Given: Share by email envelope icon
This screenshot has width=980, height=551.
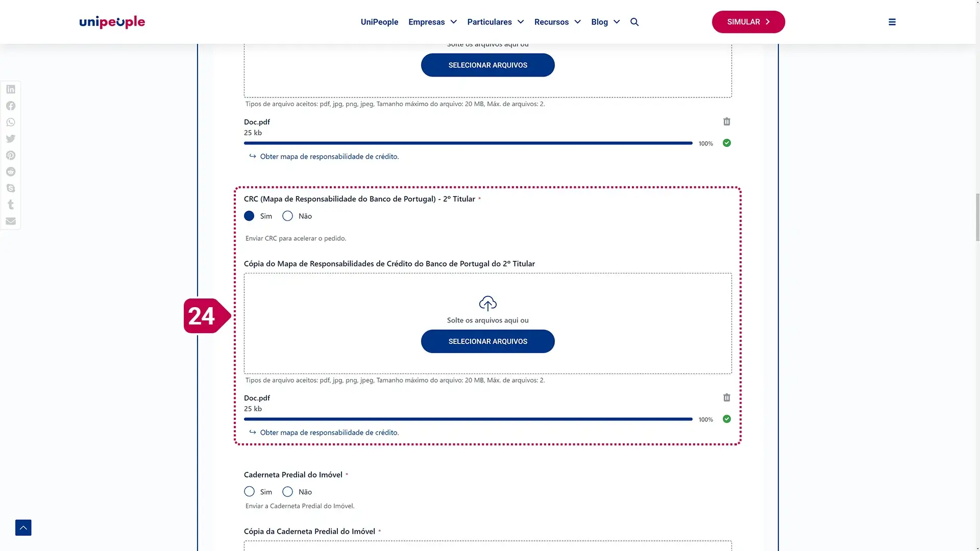Looking at the screenshot, I should pos(11,221).
